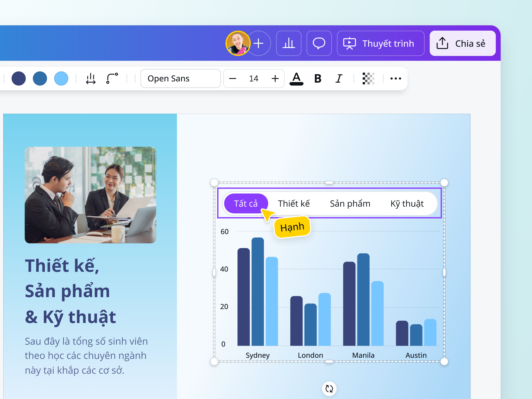Select the Tất cả filter tab
Screen dimensions: 532x399
[246, 203]
